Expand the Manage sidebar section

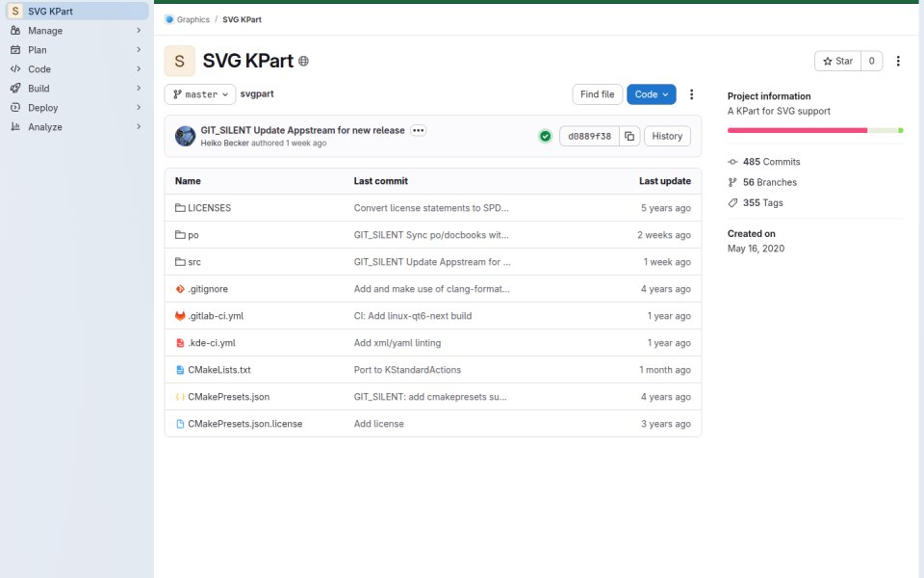pos(139,30)
